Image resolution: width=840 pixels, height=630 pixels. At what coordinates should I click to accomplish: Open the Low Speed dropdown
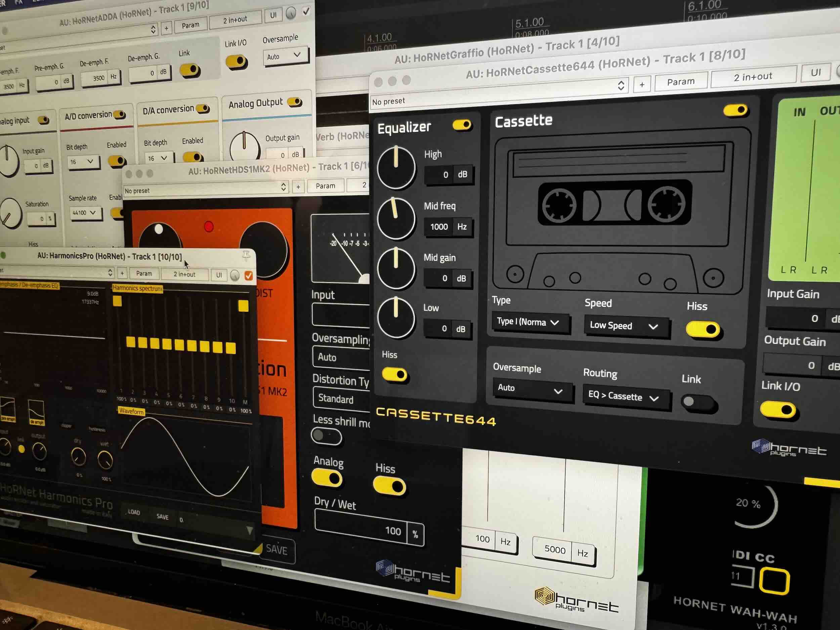(627, 326)
